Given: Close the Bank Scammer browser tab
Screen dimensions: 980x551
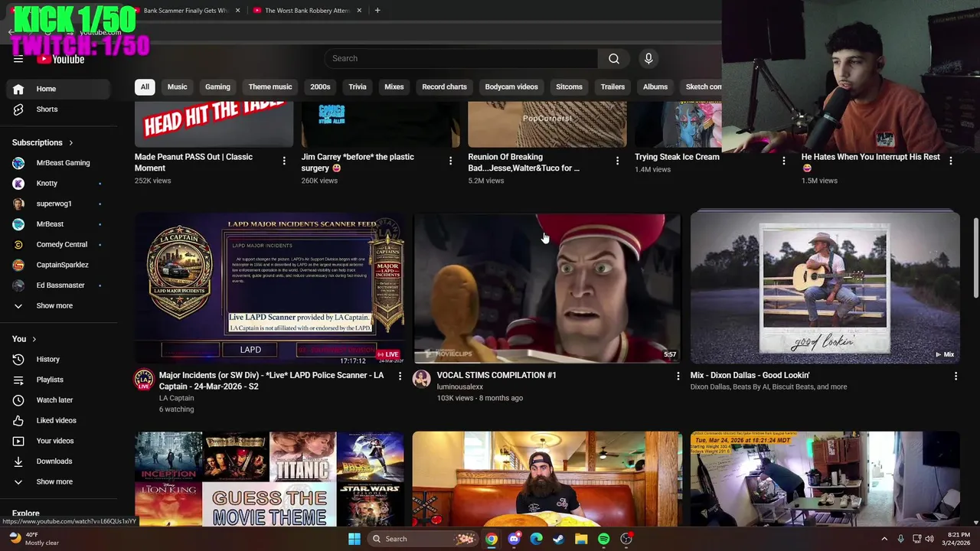Looking at the screenshot, I should tap(238, 11).
